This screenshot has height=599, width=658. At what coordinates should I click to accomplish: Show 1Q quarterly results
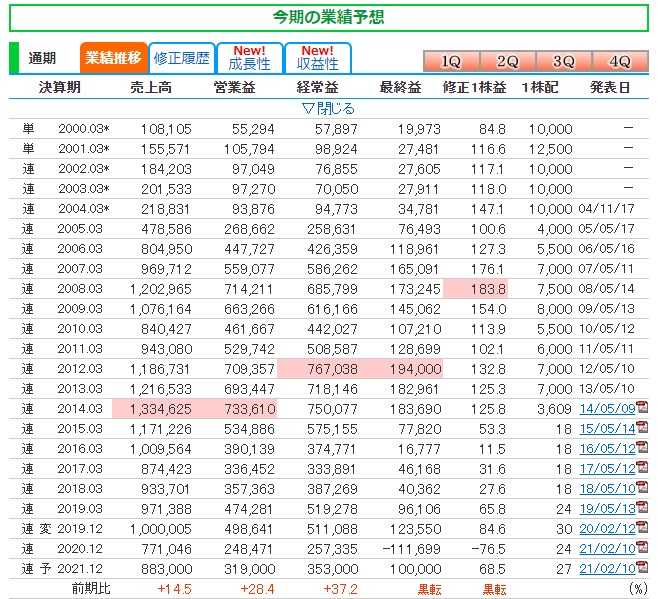point(451,60)
